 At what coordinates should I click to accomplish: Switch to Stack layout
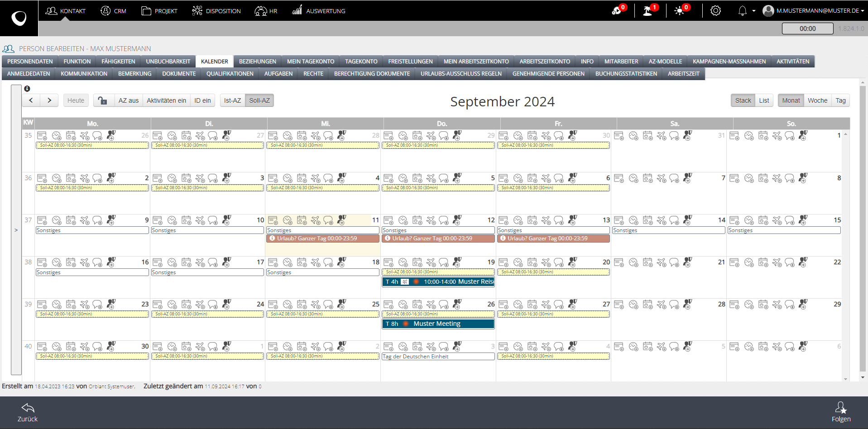pyautogui.click(x=743, y=100)
